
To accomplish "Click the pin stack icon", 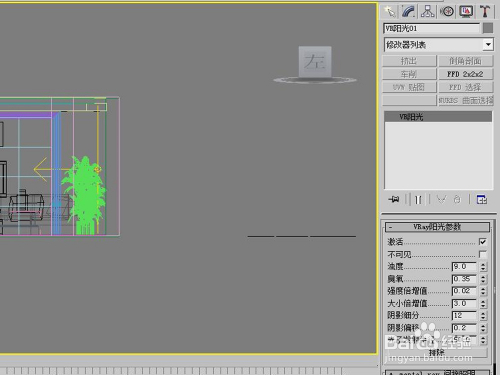I will 394,199.
